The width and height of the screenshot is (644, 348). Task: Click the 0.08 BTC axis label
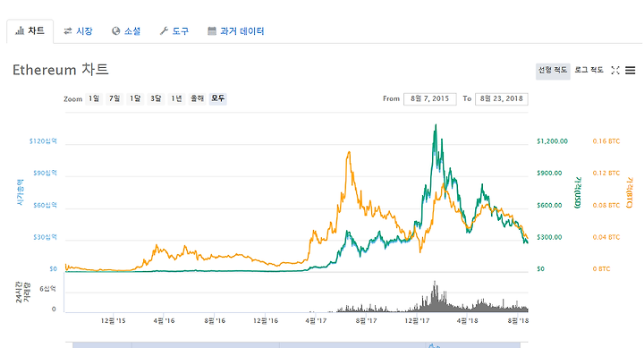(606, 206)
